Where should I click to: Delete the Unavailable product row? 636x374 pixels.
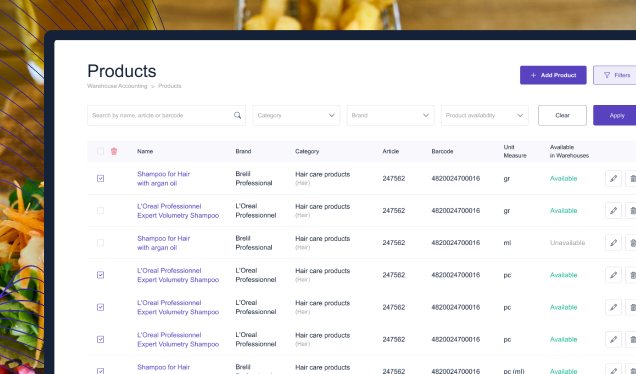point(631,243)
